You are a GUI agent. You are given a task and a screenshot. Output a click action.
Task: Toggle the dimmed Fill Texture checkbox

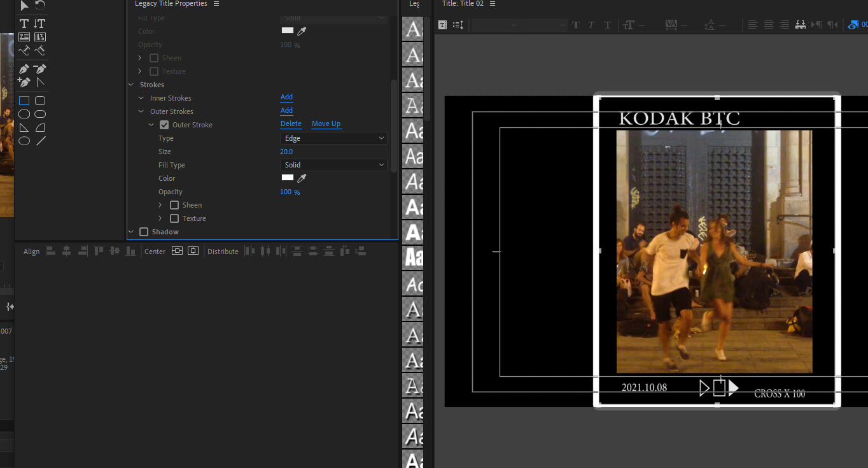[x=154, y=71]
